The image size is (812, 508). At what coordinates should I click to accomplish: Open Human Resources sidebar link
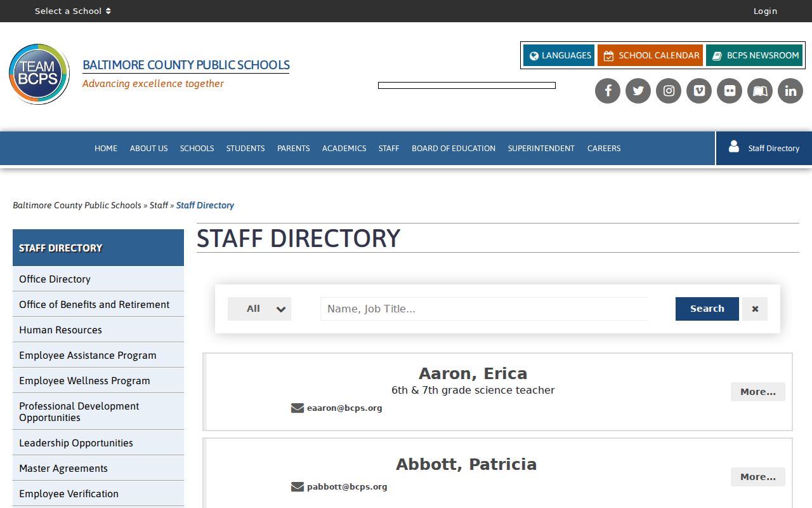(x=98, y=330)
